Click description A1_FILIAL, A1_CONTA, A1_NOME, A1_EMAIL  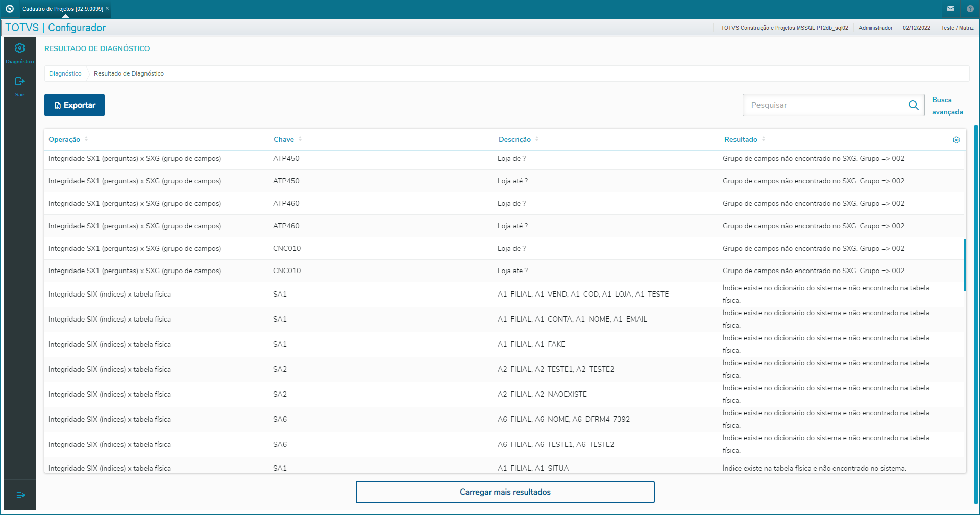pyautogui.click(x=572, y=320)
